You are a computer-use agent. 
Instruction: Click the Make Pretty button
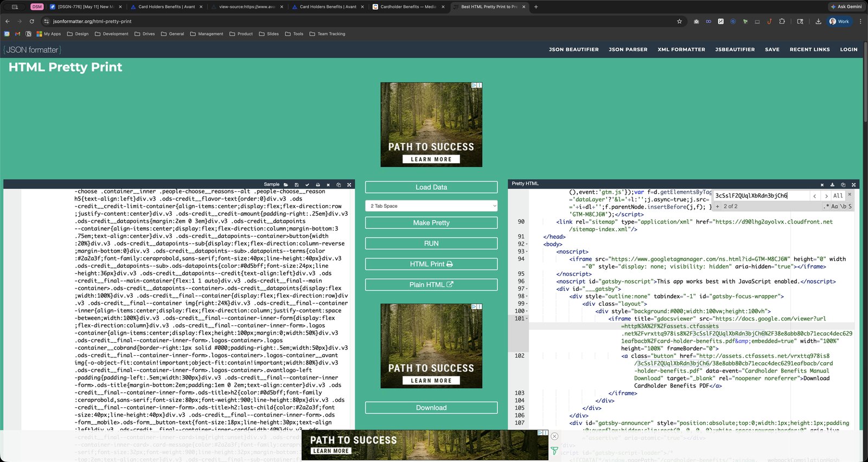[x=431, y=223]
